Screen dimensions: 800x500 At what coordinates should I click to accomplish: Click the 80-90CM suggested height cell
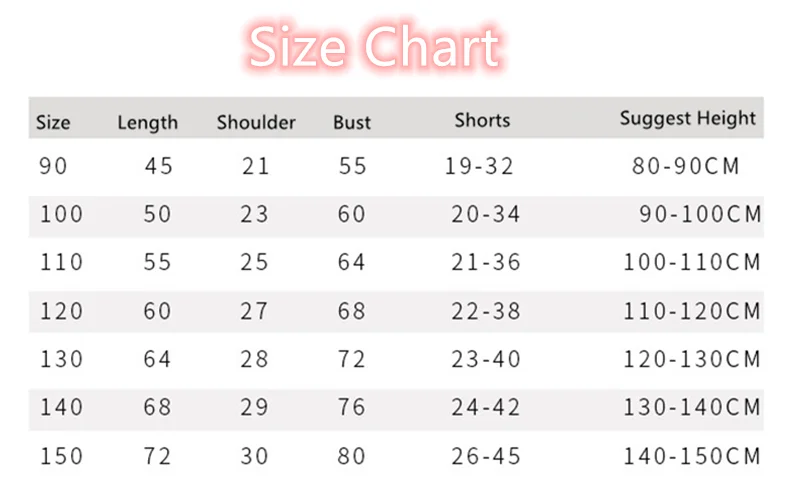[x=685, y=166]
